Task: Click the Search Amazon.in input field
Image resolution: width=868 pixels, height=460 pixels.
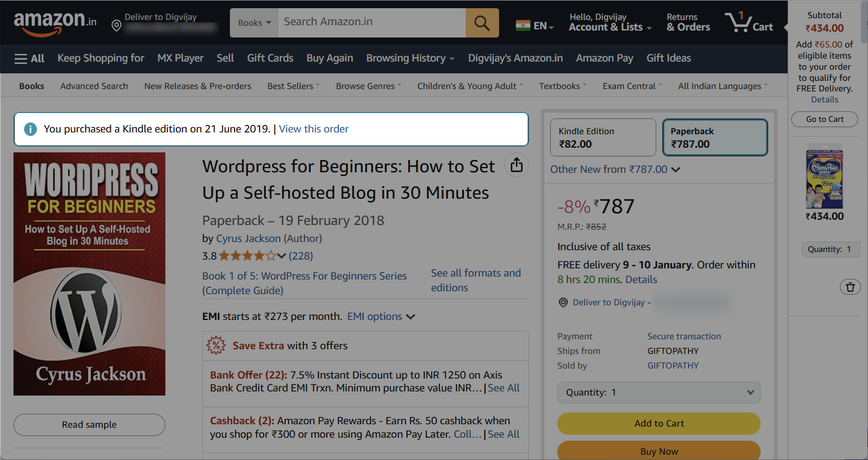Action: point(369,22)
